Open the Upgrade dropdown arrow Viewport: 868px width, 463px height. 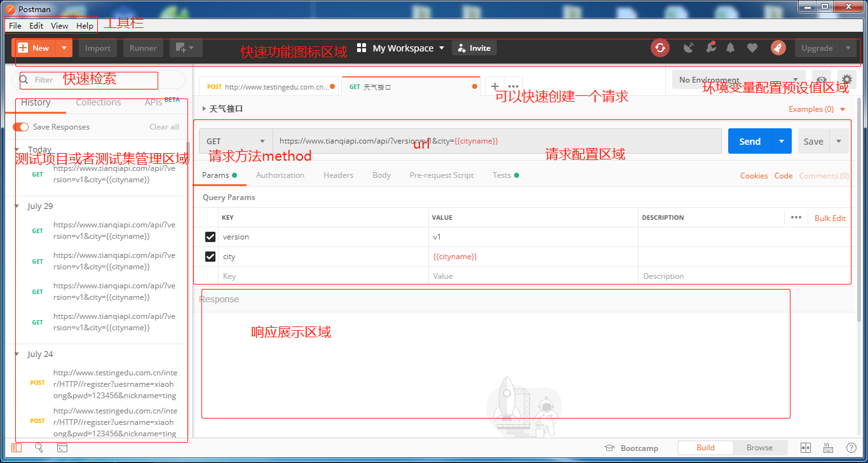848,48
